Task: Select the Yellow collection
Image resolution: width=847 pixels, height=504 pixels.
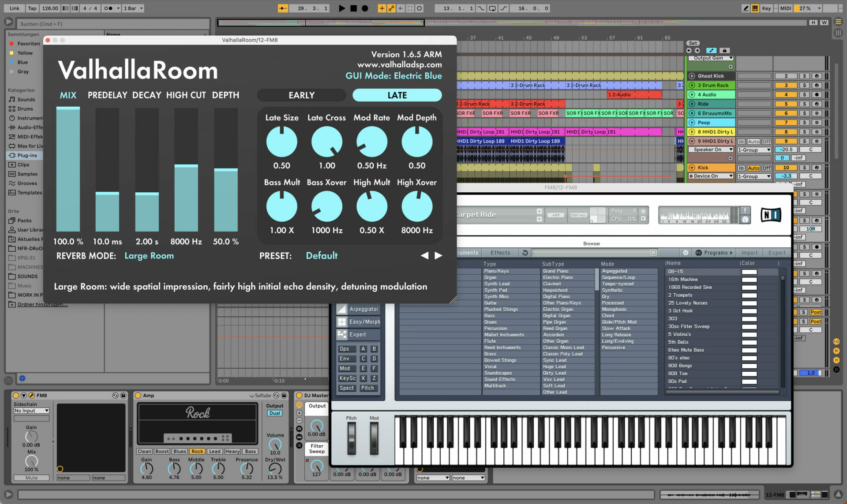Action: coord(25,53)
